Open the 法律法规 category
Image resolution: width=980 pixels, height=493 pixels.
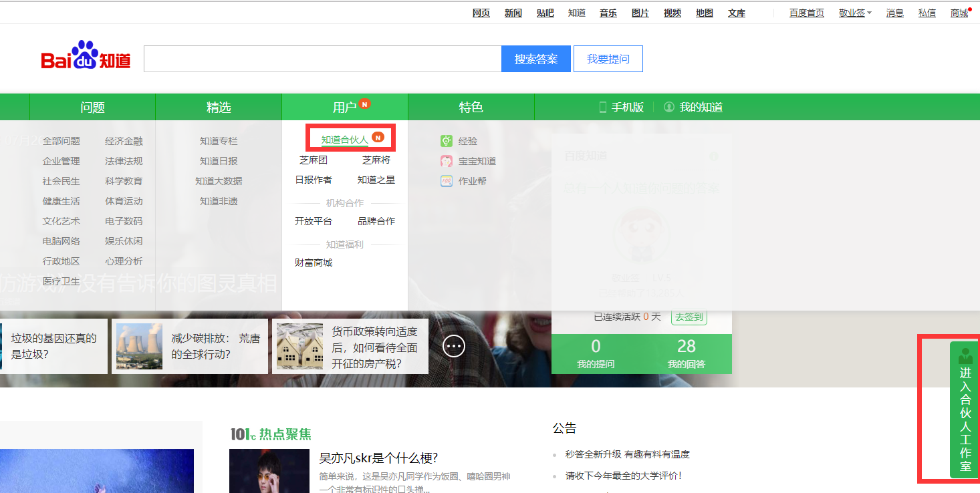pyautogui.click(x=124, y=161)
